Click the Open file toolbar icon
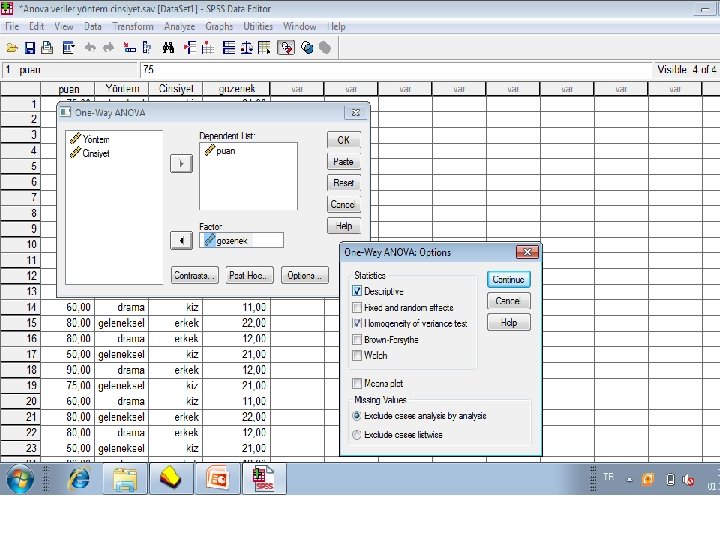Image resolution: width=720 pixels, height=540 pixels. coord(12,48)
